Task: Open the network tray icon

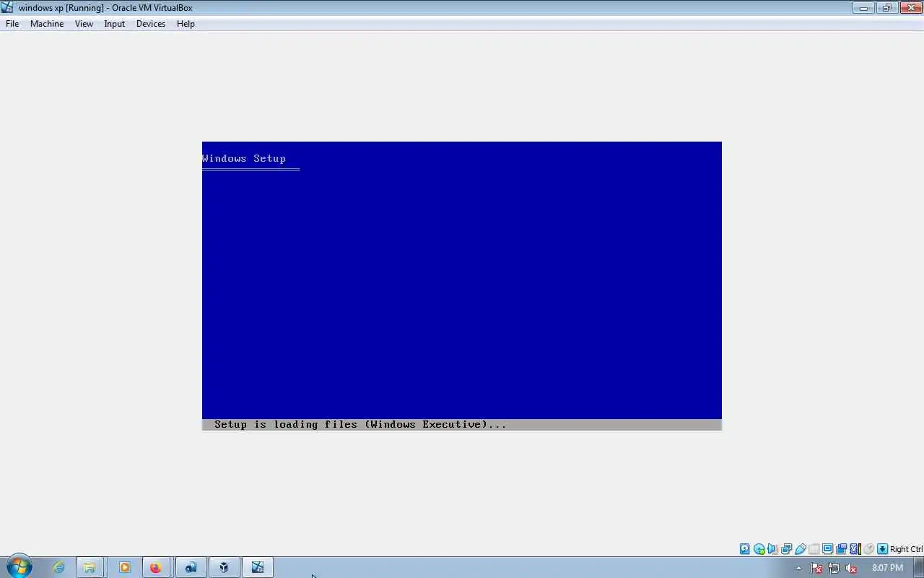Action: coord(834,568)
